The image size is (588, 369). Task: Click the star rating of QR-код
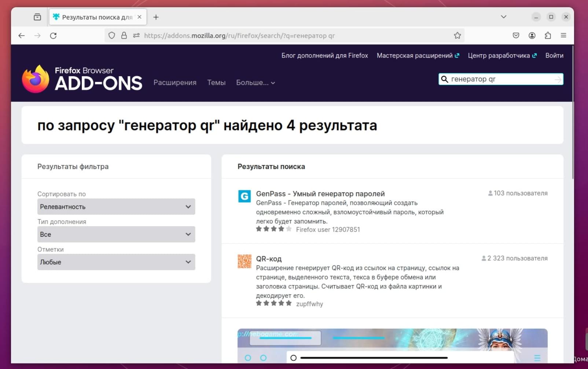point(273,303)
